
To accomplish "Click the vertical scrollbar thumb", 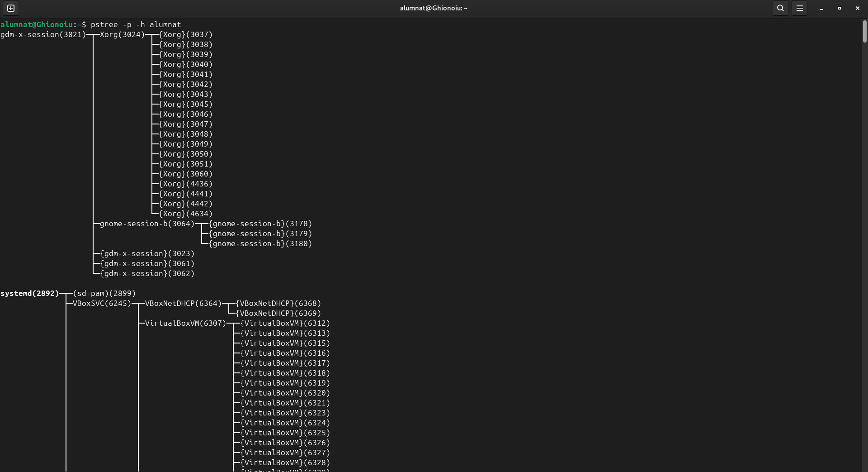I will [x=864, y=32].
